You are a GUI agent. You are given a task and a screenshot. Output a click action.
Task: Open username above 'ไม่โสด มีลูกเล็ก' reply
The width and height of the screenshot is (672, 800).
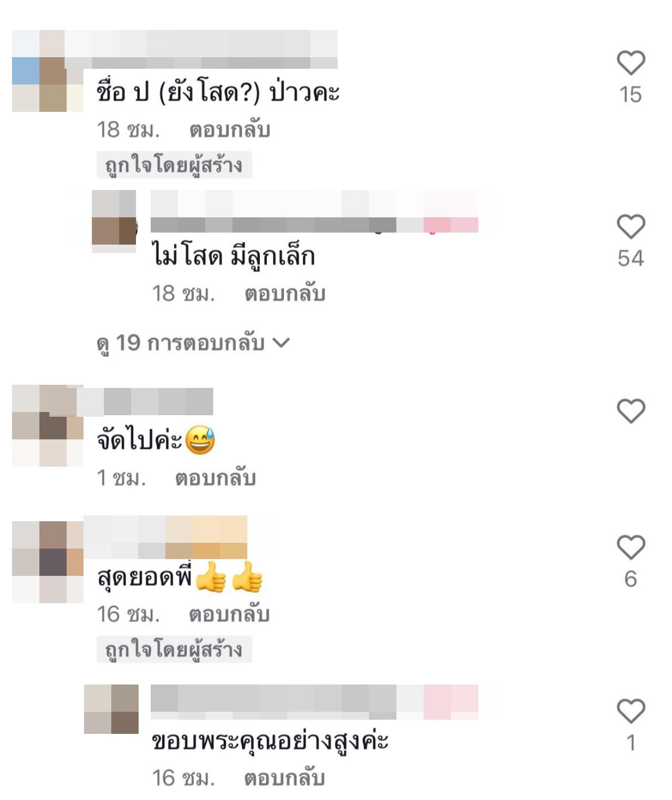coord(314,212)
